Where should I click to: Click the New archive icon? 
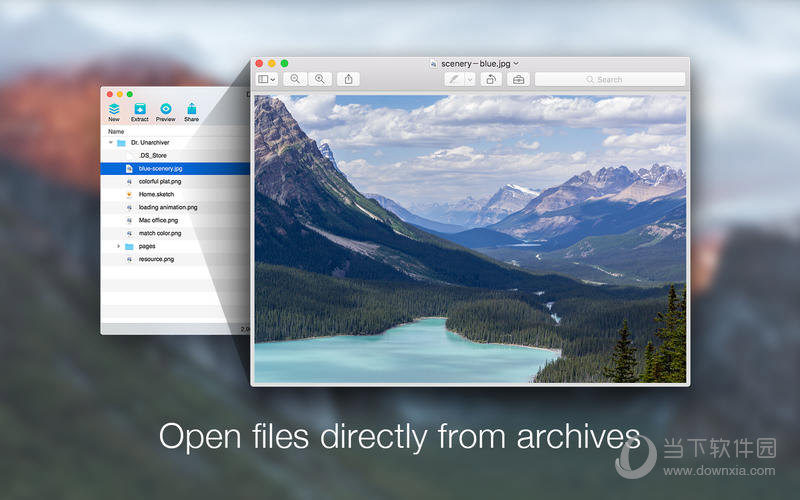coord(114,109)
